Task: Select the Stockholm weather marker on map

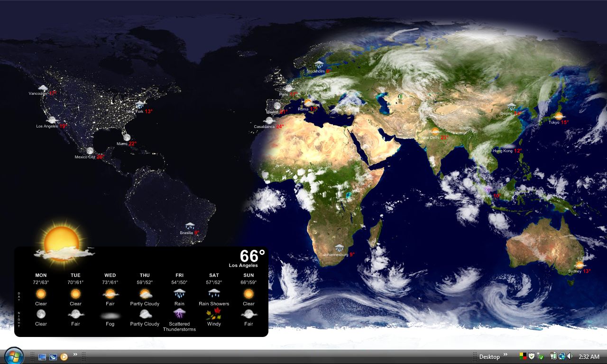Action: (x=319, y=65)
